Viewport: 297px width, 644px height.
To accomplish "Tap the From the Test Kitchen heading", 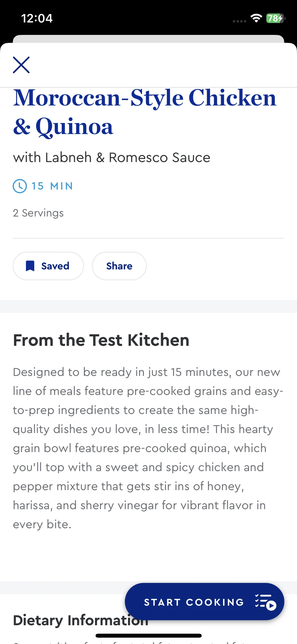I will (101, 340).
